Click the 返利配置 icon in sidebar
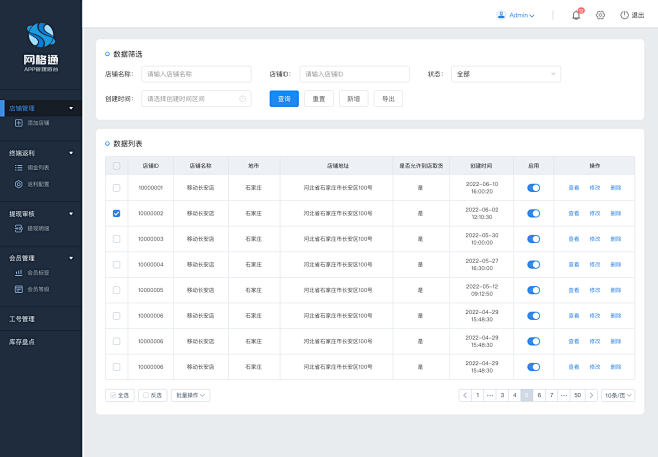 pyautogui.click(x=19, y=184)
